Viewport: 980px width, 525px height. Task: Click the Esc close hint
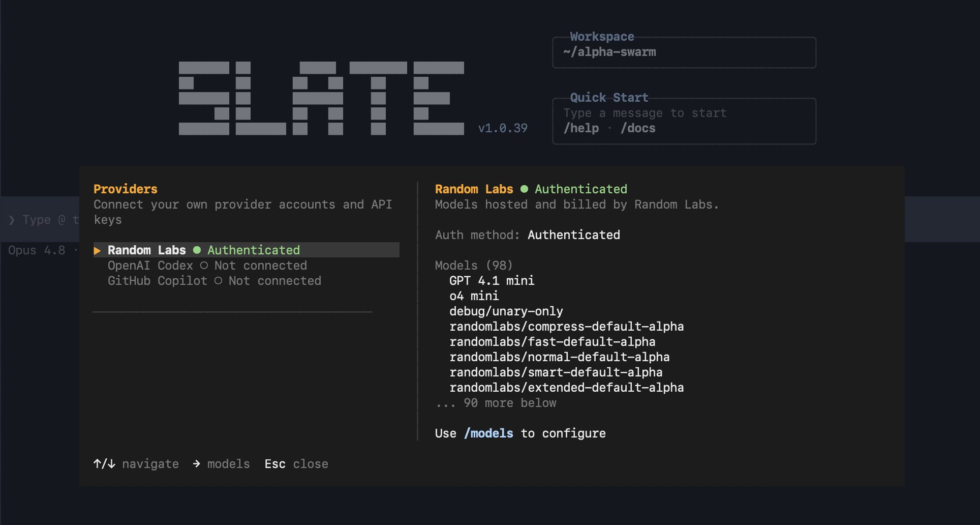(x=296, y=464)
